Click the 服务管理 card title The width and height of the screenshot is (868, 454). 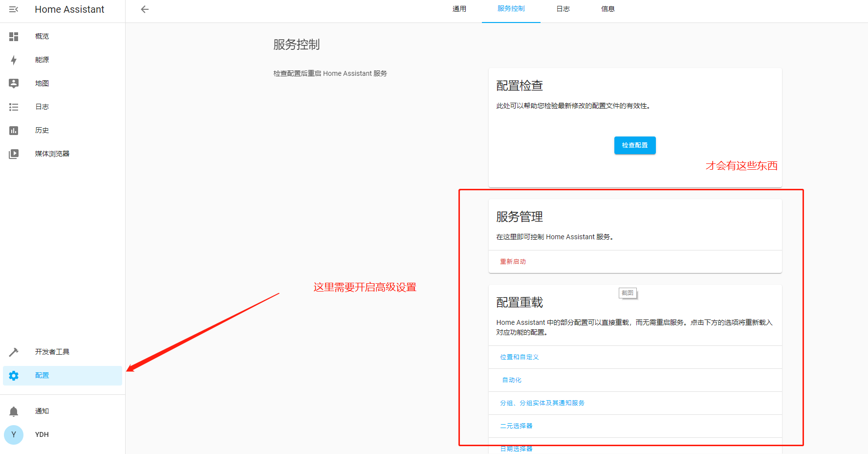520,217
